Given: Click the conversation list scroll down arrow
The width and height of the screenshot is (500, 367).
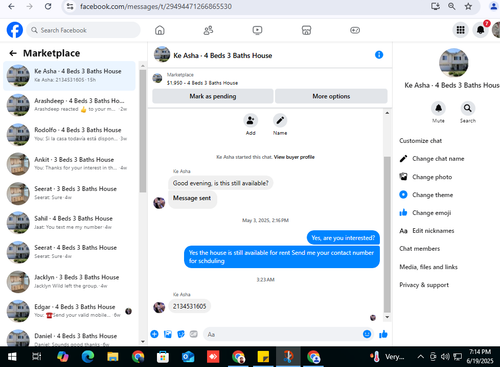Looking at the screenshot, I should [143, 341].
